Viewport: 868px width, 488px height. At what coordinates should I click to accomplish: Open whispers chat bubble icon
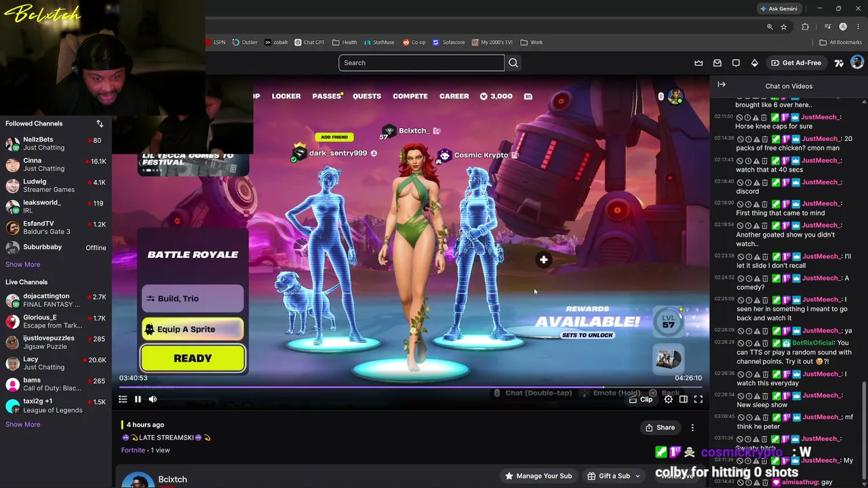(x=736, y=63)
